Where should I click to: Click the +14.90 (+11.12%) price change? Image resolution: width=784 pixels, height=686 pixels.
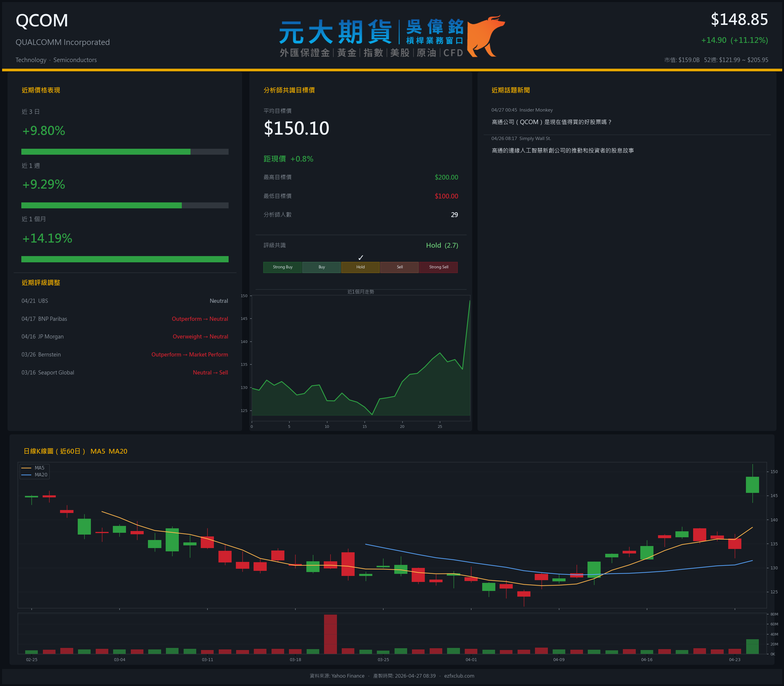point(734,40)
